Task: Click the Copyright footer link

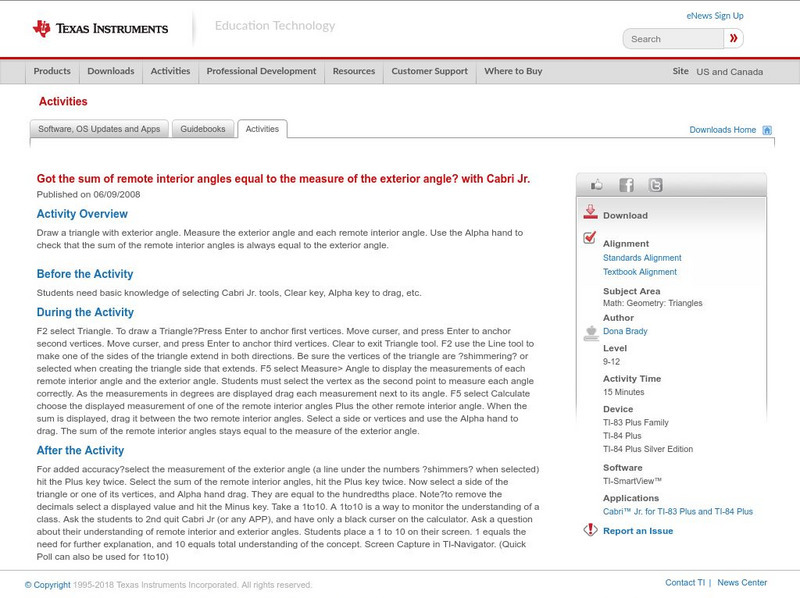Action: click(x=47, y=585)
